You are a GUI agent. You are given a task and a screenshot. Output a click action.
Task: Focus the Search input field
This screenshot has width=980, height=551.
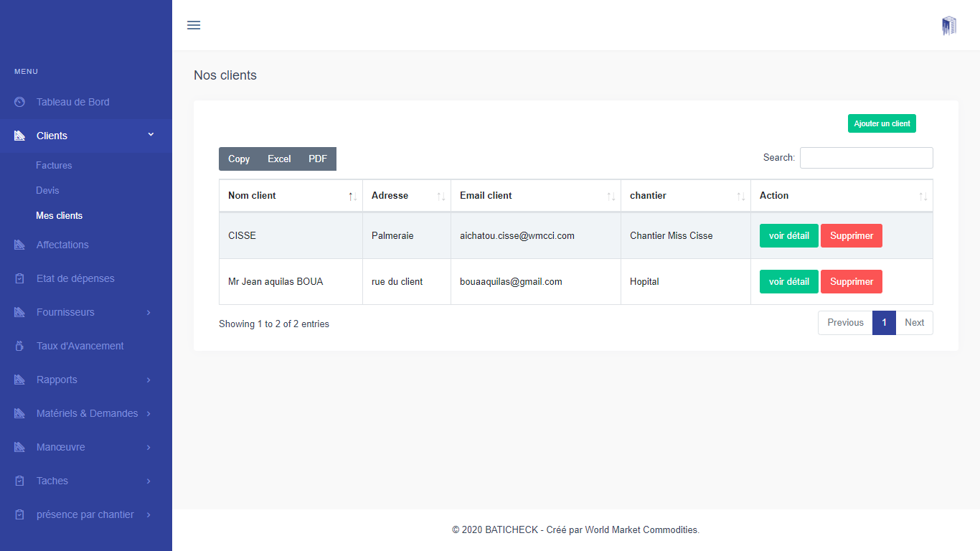click(866, 158)
